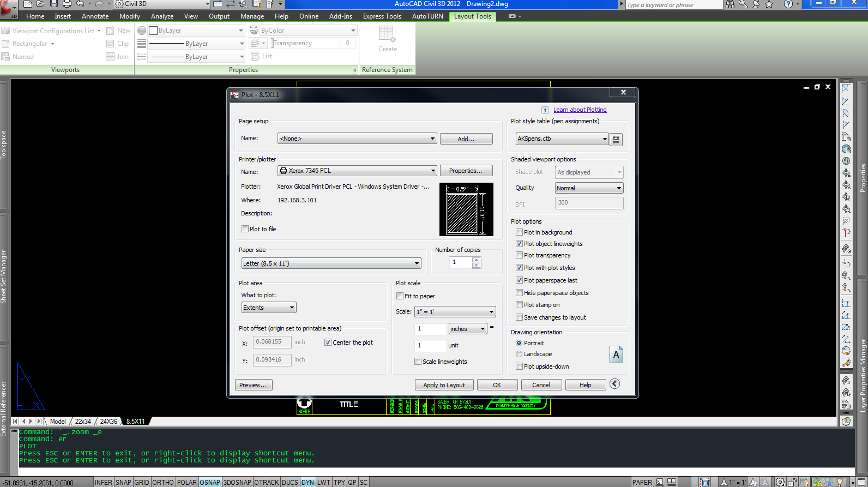
Task: Click the Open folder icon in quick access toolbar
Action: tap(40, 4)
